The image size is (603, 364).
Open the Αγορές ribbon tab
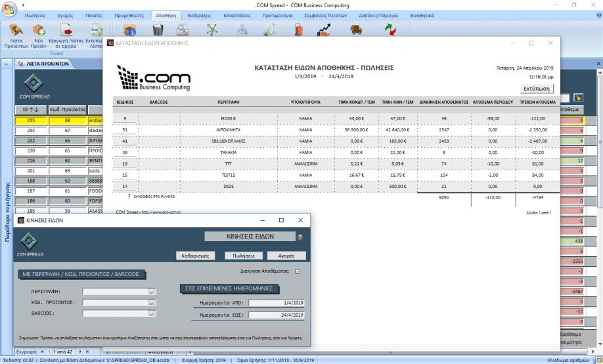point(65,16)
